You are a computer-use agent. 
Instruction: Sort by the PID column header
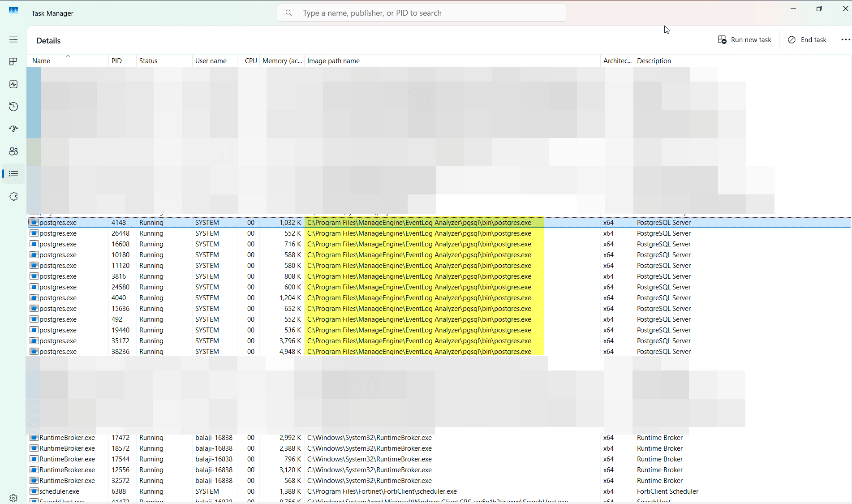click(122, 61)
